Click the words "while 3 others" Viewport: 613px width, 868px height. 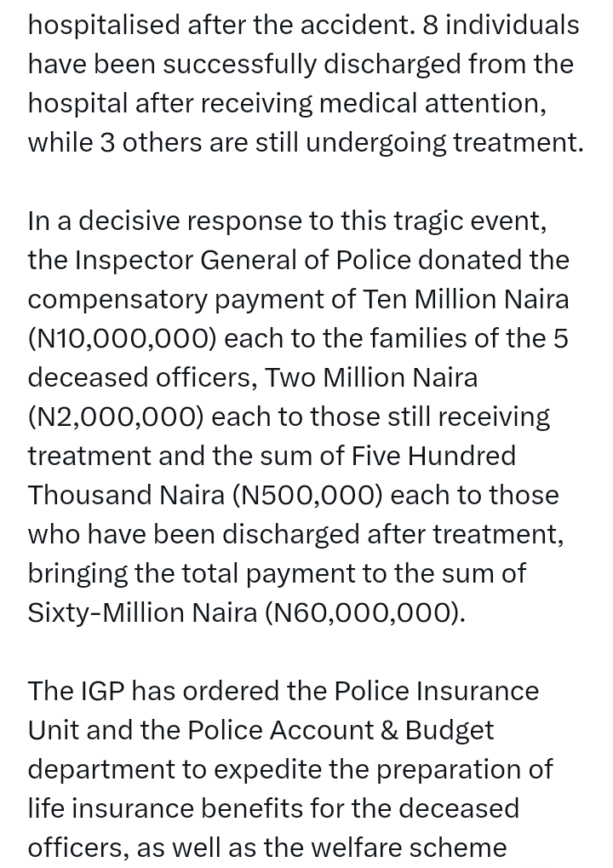[x=115, y=142]
